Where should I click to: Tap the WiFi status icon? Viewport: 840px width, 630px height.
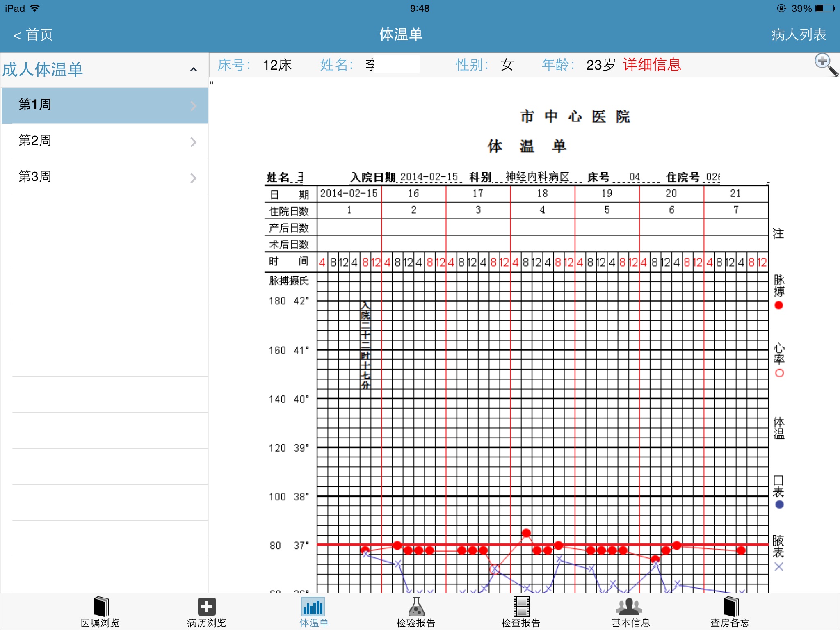coord(35,8)
